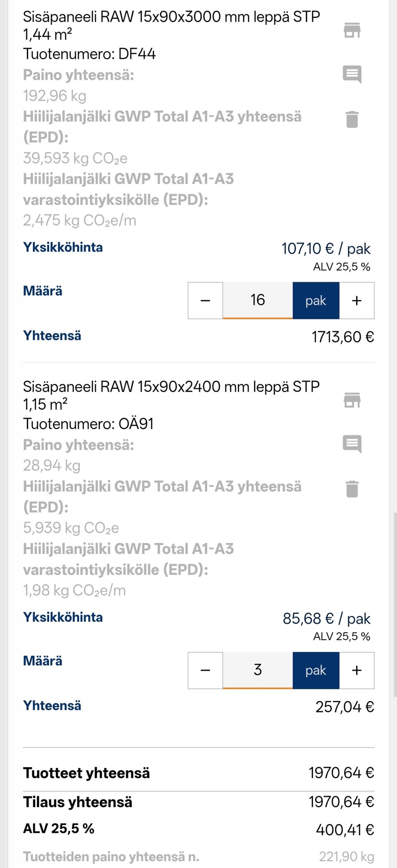The width and height of the screenshot is (397, 868).
Task: Remove product OÄ91 from the cart
Action: tap(352, 489)
